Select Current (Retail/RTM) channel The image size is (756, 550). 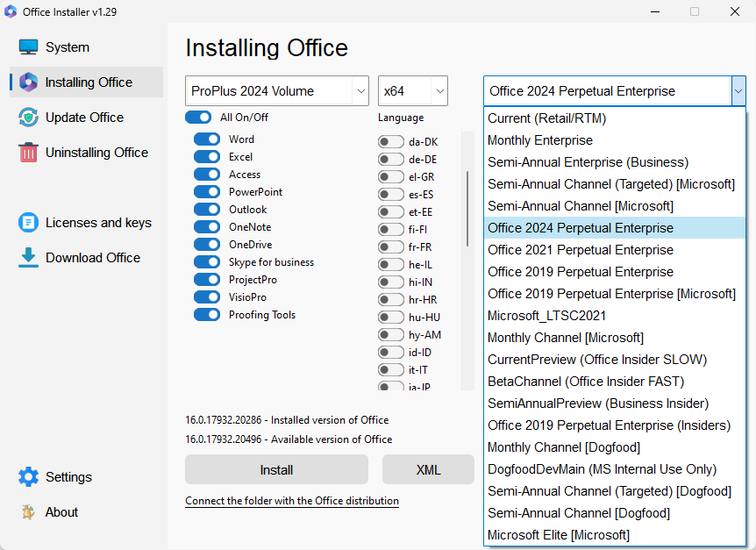click(614, 118)
